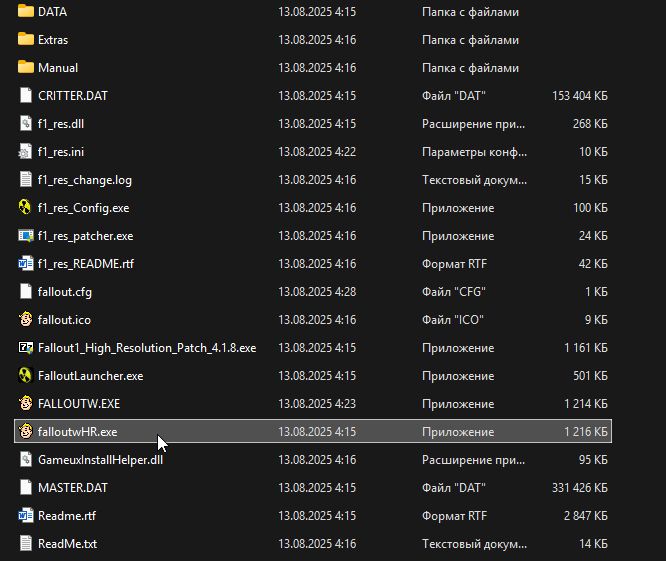The height and width of the screenshot is (561, 666).
Task: Select the fallout.ico Vault Boy icon
Action: pos(26,320)
